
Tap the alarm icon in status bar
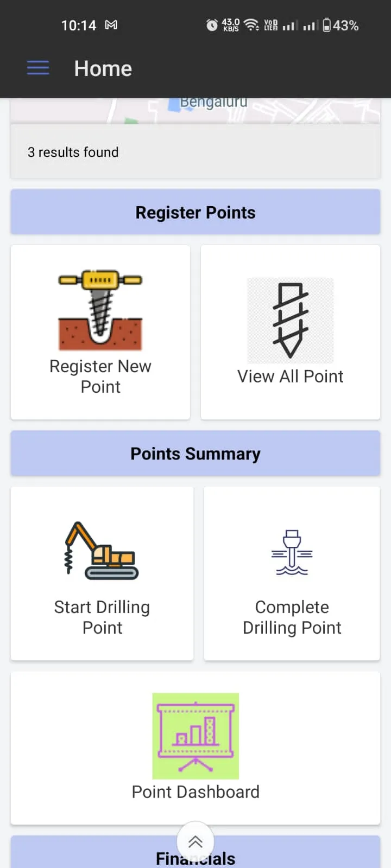click(212, 25)
